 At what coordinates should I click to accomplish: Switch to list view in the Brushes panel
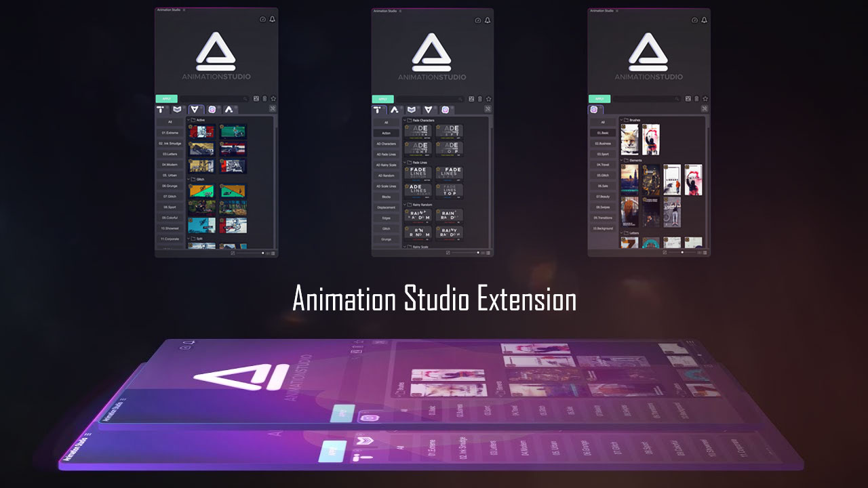pos(705,253)
